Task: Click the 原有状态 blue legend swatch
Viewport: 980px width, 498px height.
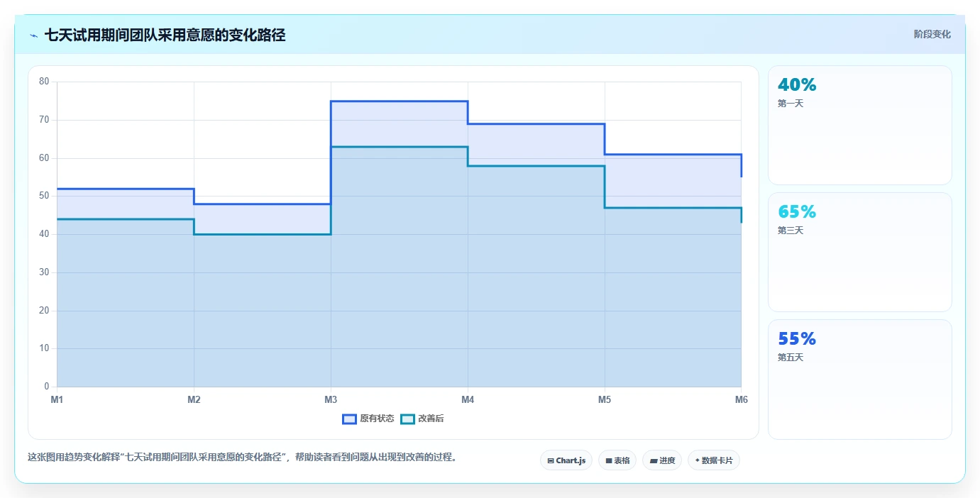Action: [x=349, y=419]
